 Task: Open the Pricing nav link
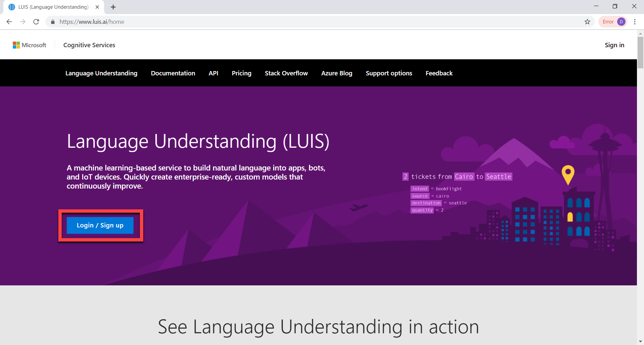tap(241, 73)
